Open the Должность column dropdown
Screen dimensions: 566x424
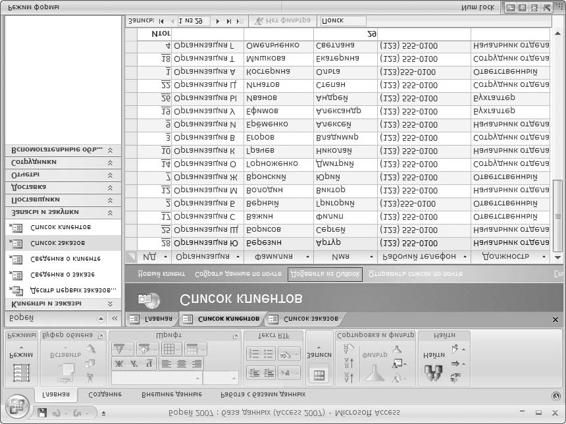click(x=544, y=257)
